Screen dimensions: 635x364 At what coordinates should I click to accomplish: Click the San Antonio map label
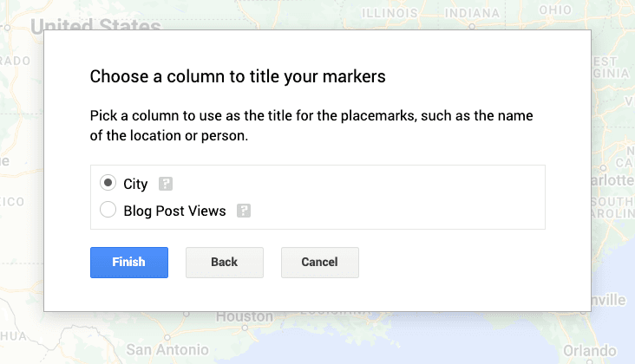pos(167,350)
